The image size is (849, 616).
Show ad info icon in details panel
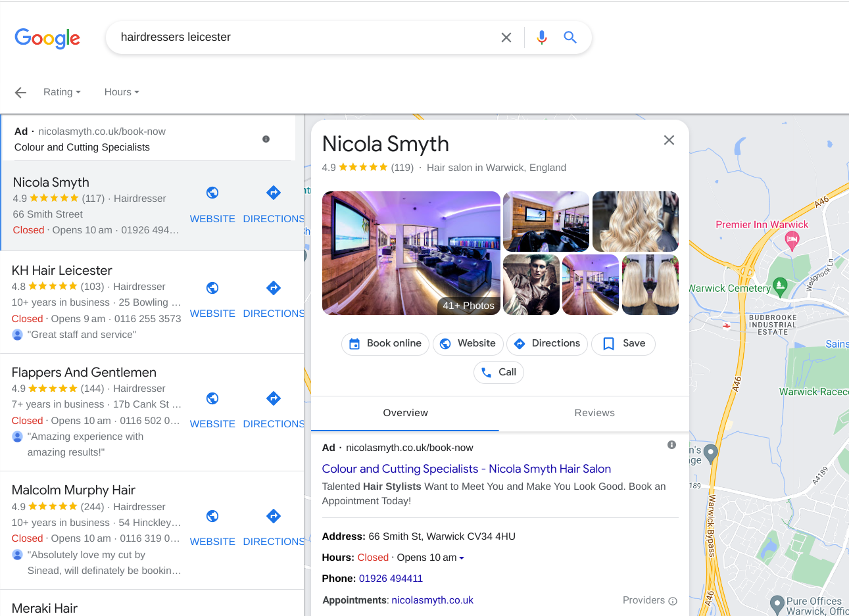671,445
